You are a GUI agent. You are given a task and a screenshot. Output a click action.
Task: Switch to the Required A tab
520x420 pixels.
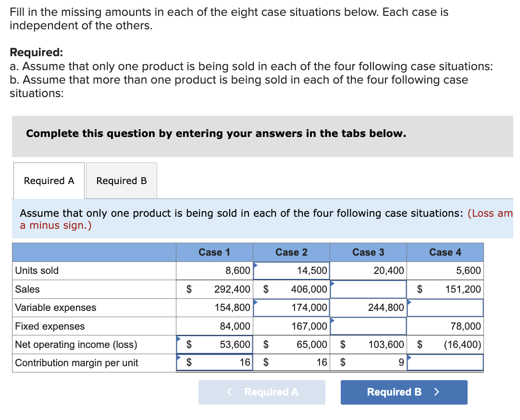pyautogui.click(x=48, y=180)
